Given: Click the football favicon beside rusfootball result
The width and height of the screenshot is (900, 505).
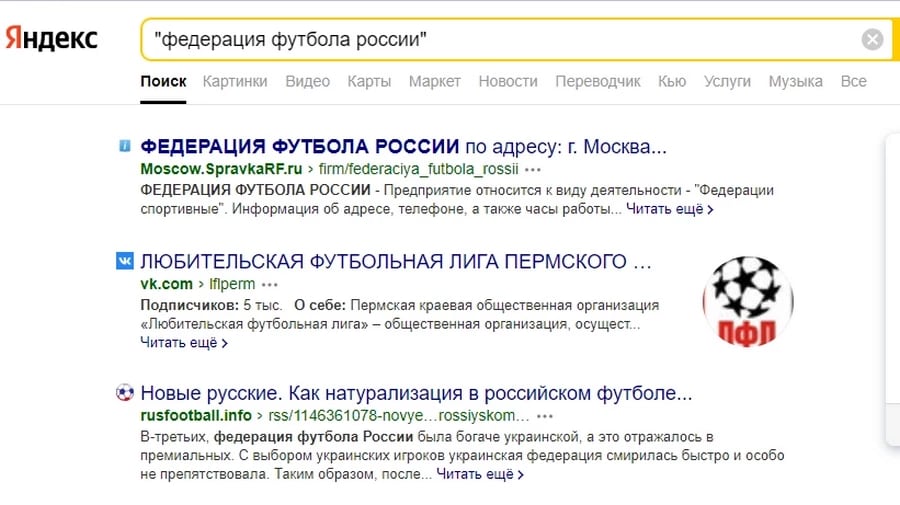Looking at the screenshot, I should point(125,393).
